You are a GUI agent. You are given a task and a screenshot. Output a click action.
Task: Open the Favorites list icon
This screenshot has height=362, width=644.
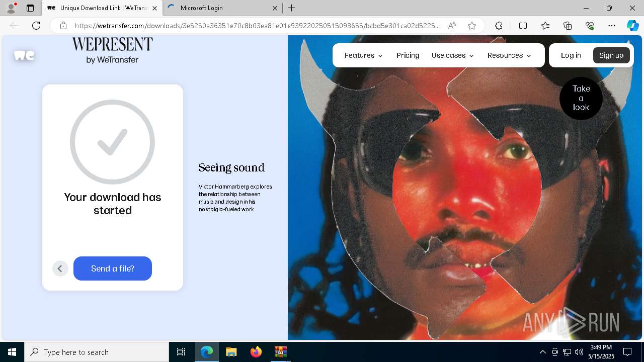click(545, 26)
